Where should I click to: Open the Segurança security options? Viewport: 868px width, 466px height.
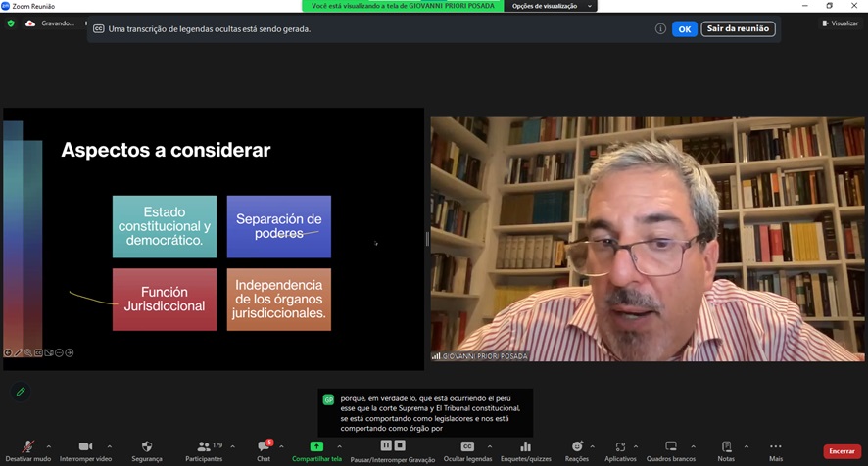[x=147, y=450]
